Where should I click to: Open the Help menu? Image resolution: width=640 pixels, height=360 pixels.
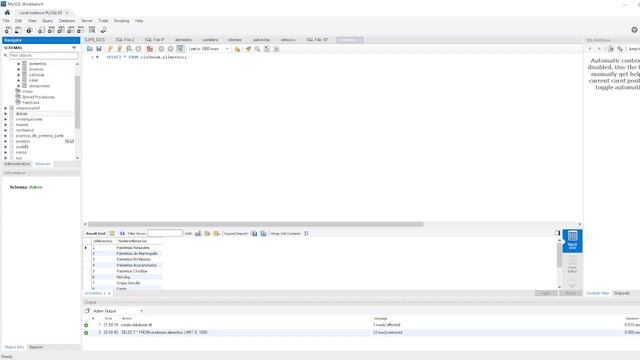(x=139, y=20)
